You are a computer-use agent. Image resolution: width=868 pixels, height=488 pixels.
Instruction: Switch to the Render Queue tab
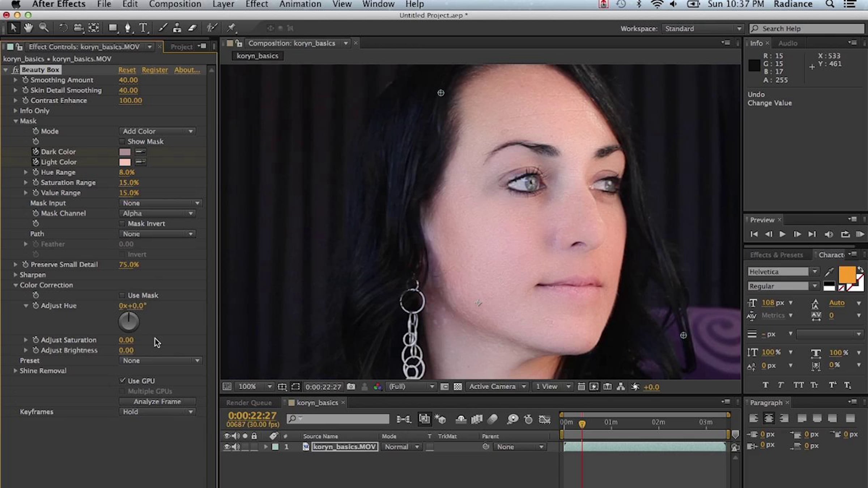pos(249,402)
